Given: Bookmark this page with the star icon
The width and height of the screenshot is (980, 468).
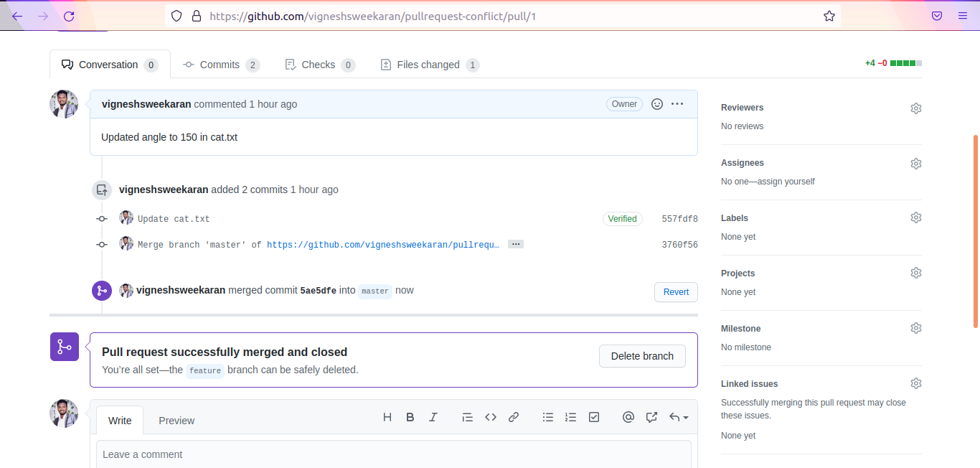Looking at the screenshot, I should click(829, 16).
